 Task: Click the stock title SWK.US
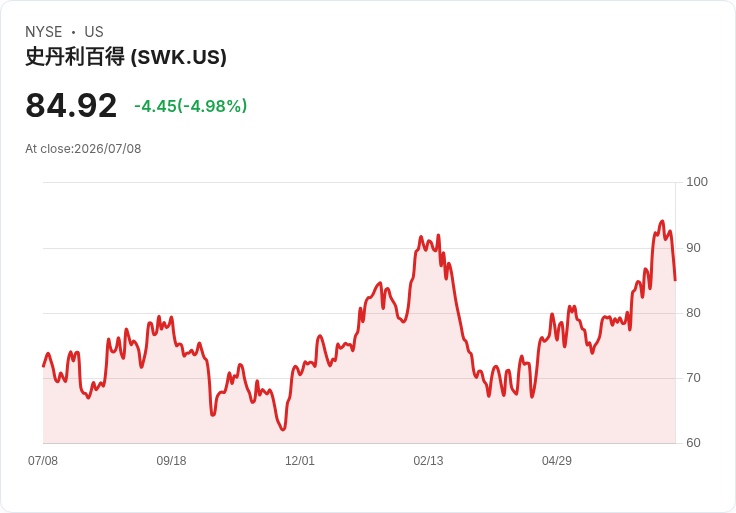(126, 57)
